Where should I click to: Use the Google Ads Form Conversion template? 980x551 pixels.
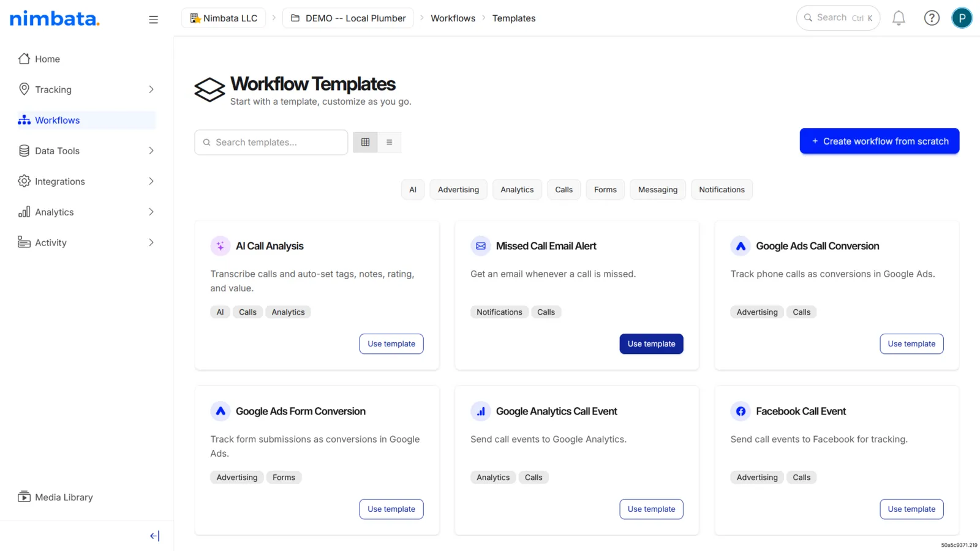point(391,509)
